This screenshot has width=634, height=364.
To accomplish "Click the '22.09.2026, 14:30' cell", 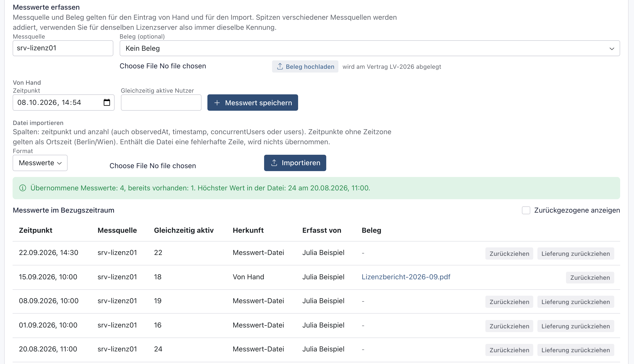I will [48, 252].
